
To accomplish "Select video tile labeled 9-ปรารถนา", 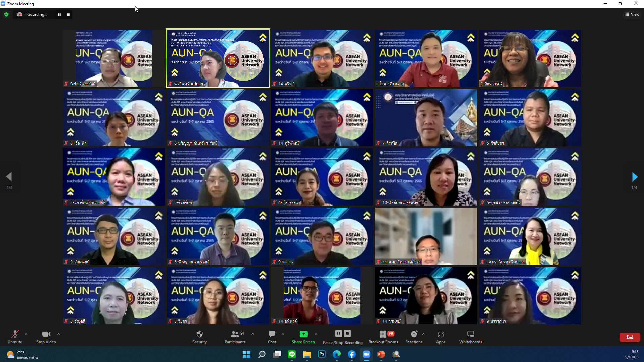I will tap(530, 296).
